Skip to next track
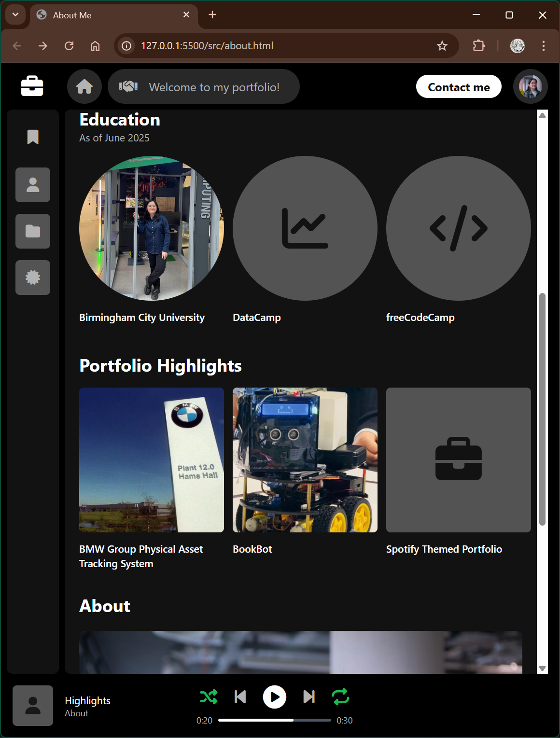Image resolution: width=560 pixels, height=738 pixels. (309, 697)
